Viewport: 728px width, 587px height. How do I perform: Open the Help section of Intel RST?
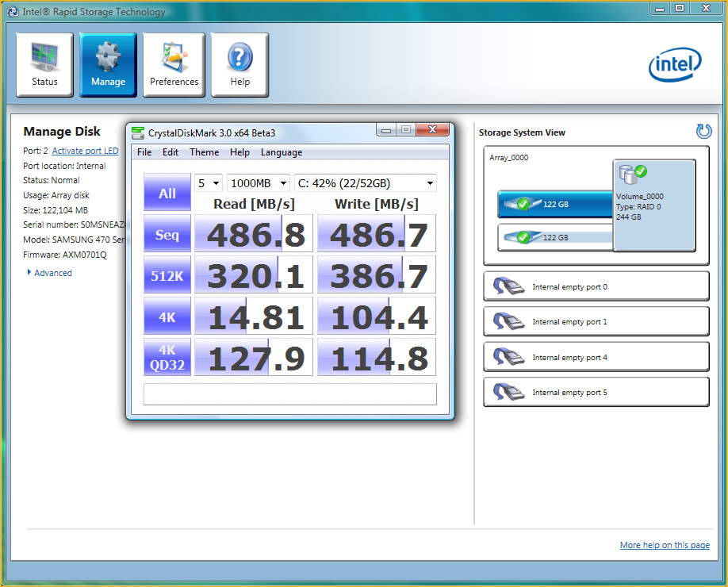click(x=240, y=64)
